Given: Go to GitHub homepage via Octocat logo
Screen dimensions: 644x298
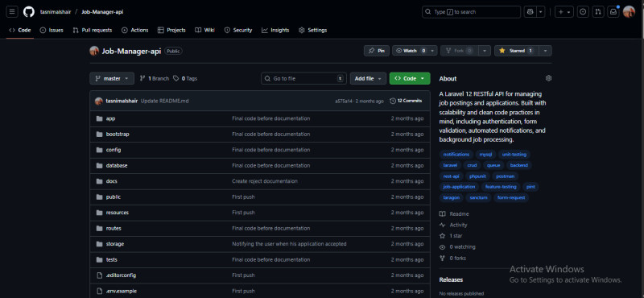Looking at the screenshot, I should point(29,12).
